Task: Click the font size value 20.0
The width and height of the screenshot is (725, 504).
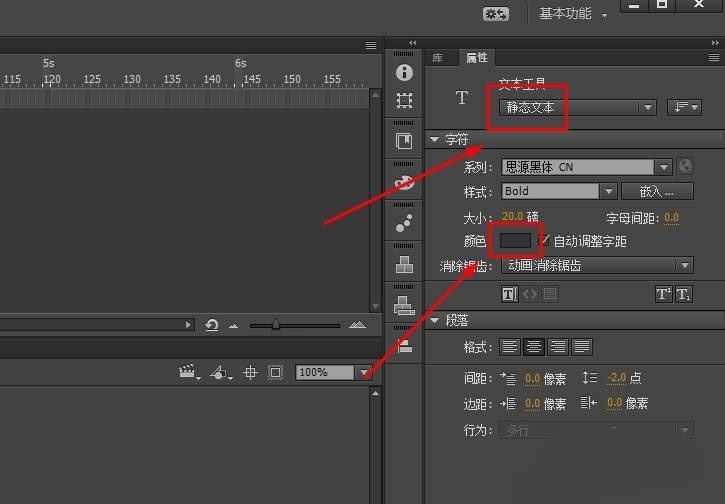Action: click(x=512, y=216)
